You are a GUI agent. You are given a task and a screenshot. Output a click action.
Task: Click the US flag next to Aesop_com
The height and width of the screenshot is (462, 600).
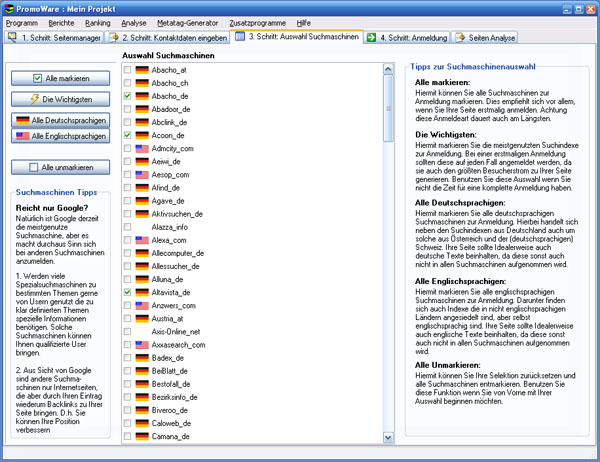click(x=142, y=175)
